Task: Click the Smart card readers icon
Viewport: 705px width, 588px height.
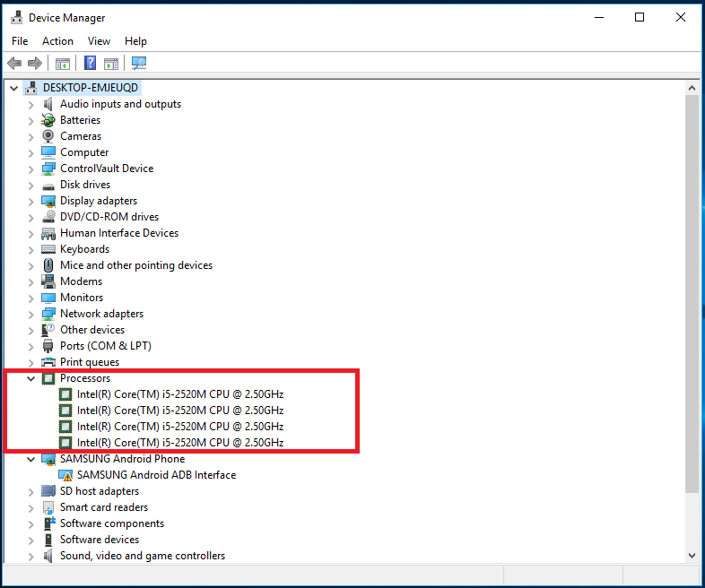Action: point(48,507)
